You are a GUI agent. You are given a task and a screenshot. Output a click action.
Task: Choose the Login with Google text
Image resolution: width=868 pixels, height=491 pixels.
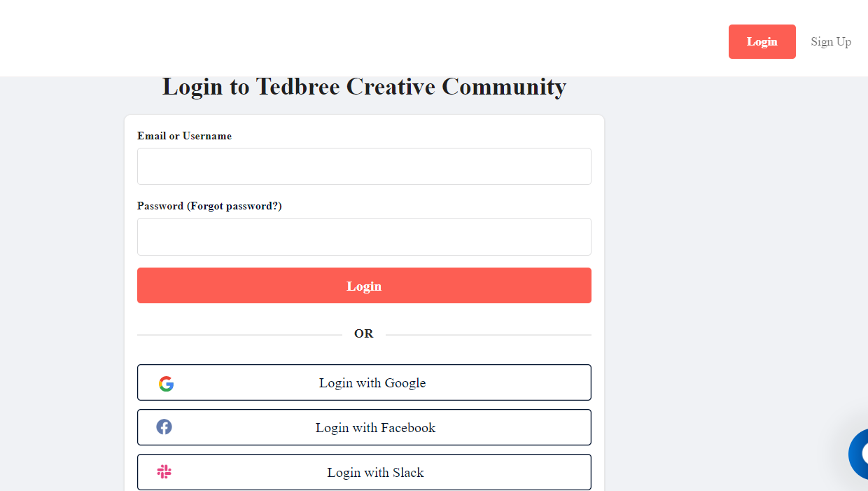pos(372,383)
